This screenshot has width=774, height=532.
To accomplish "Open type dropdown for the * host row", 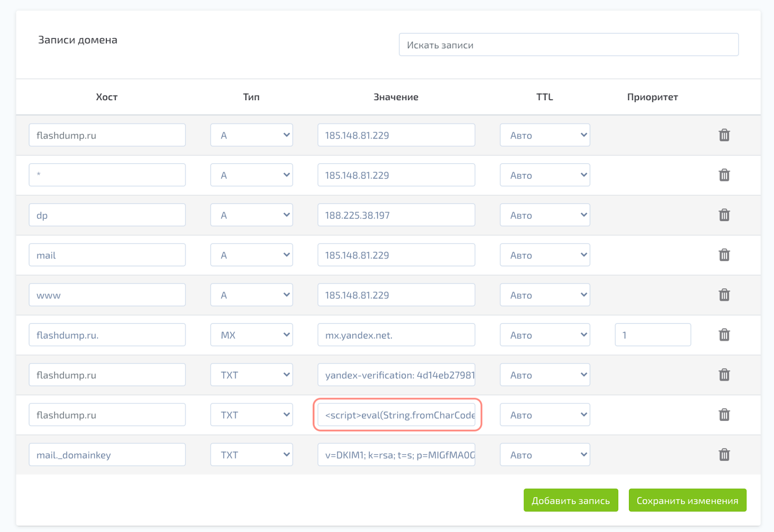I will point(252,175).
